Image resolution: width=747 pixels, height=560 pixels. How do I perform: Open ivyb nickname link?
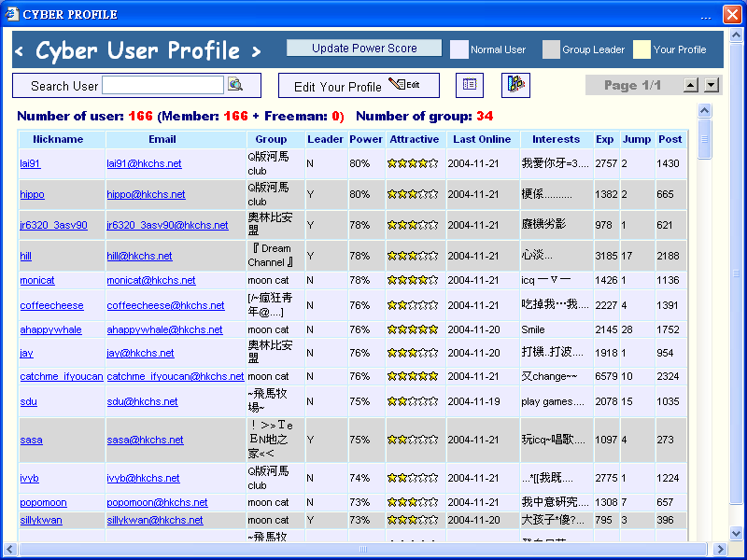pyautogui.click(x=29, y=478)
